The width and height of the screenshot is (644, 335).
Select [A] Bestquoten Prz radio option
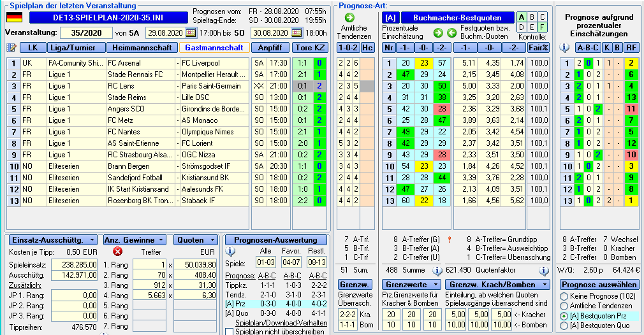564,316
